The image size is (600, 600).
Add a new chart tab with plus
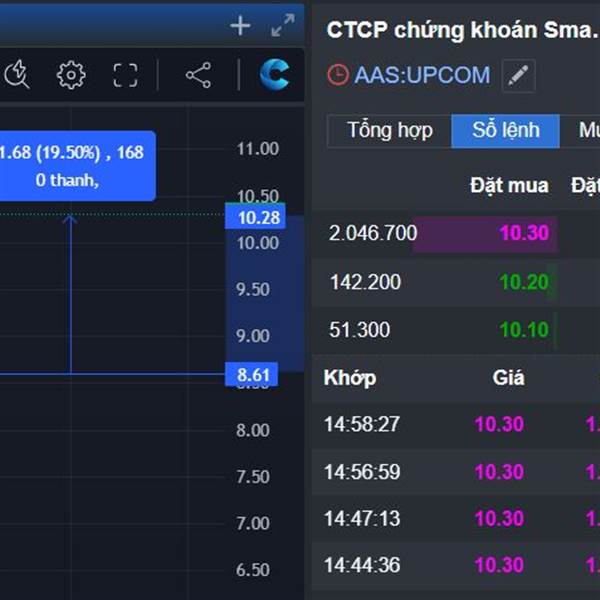tap(240, 26)
